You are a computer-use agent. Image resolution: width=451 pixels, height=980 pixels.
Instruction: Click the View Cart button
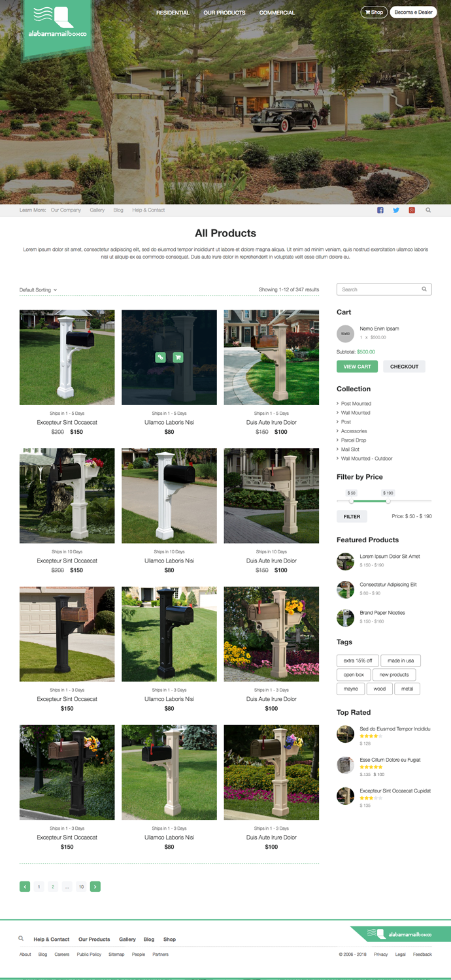pos(357,367)
